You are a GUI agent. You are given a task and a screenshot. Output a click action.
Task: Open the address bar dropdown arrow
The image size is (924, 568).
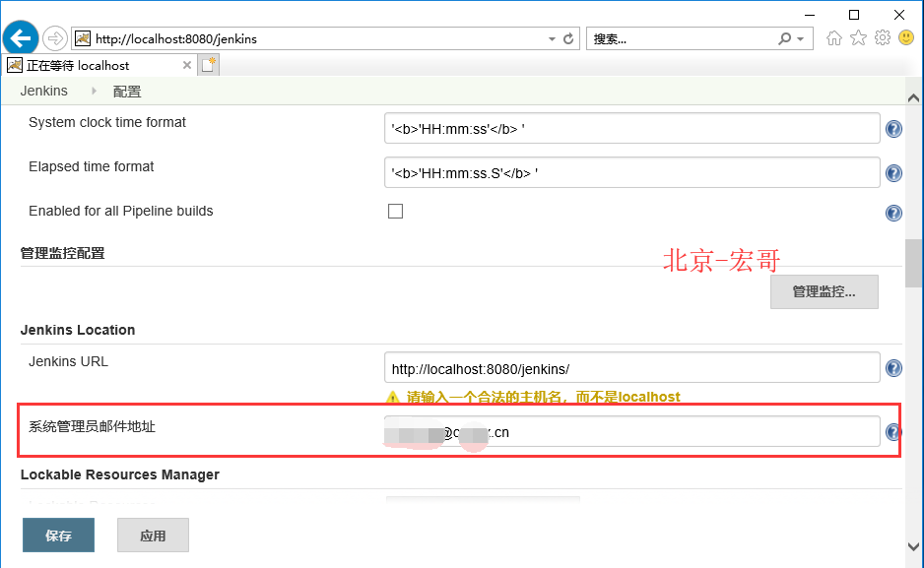click(x=551, y=37)
